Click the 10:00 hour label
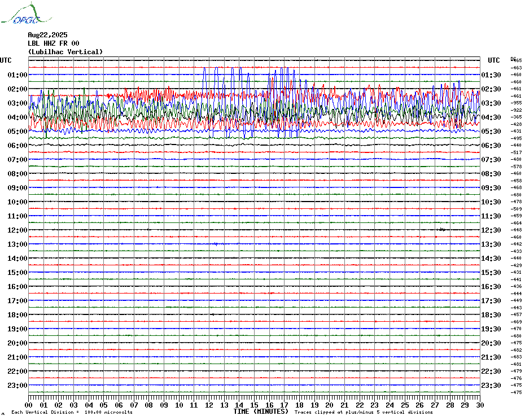525x420 pixels. 17,202
